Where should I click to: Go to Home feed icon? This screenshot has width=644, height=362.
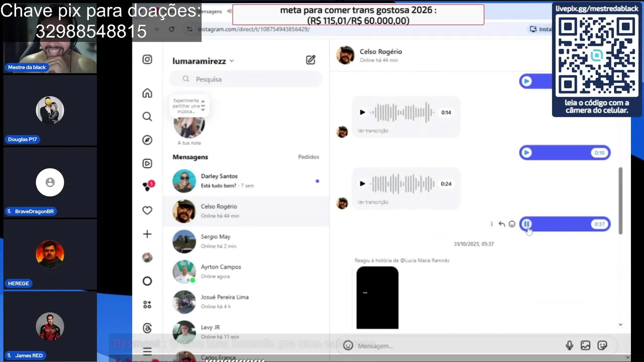tap(147, 93)
